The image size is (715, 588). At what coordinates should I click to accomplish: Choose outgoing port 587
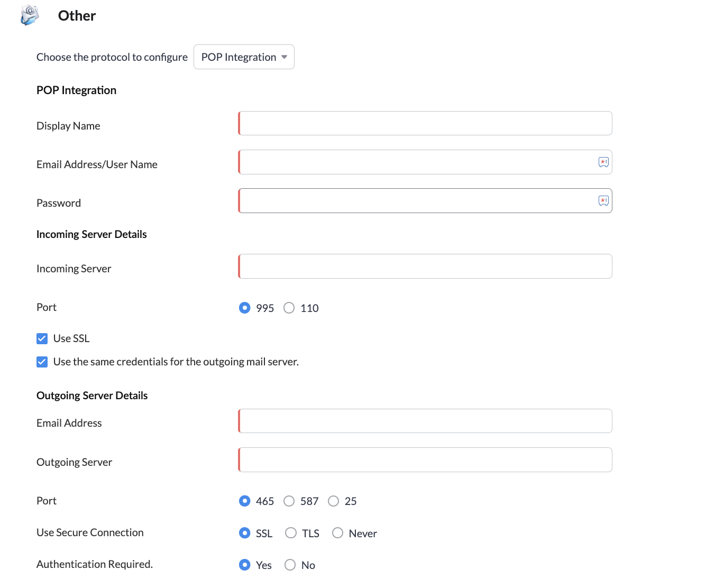pyautogui.click(x=289, y=501)
